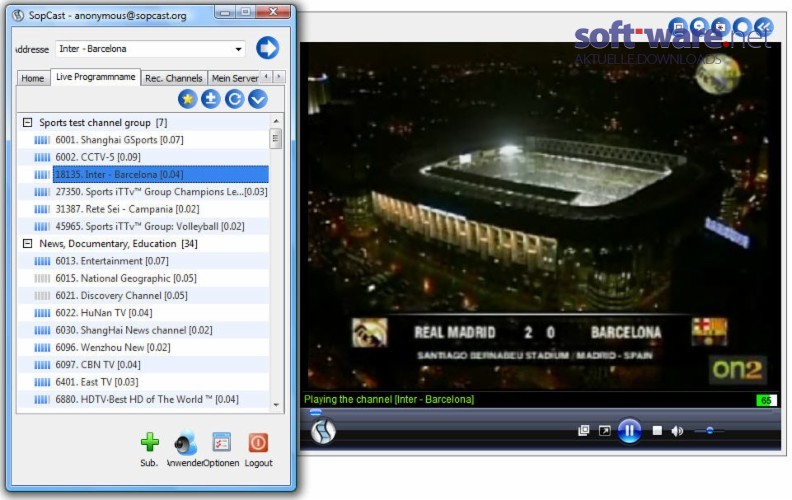Collapse the News, Documentary, Education group
The image size is (792, 500).
click(28, 243)
